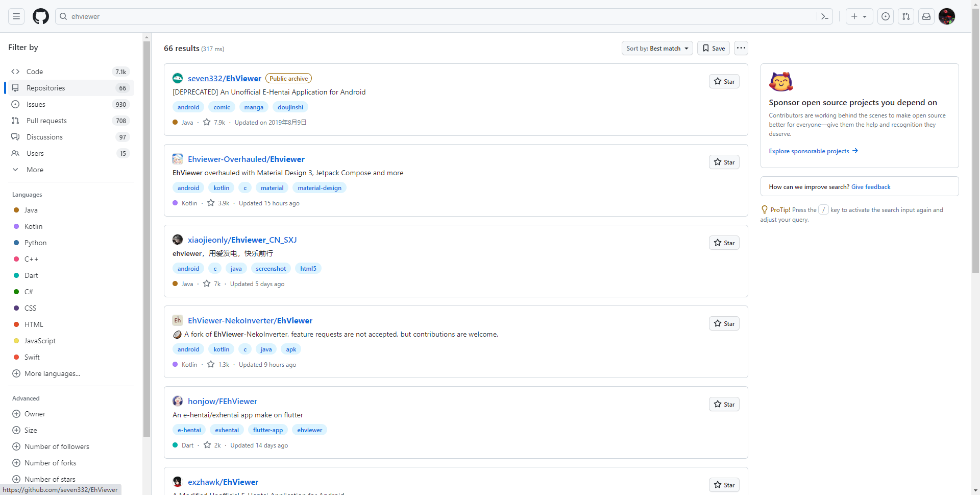Open xiaojieonly/Ehviewer_CN_SXJ repository link
The height and width of the screenshot is (495, 980).
pyautogui.click(x=242, y=240)
